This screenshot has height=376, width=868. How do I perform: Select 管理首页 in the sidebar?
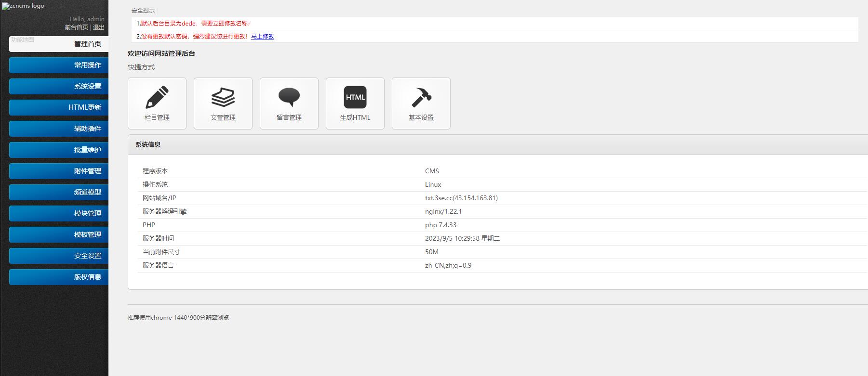click(x=87, y=44)
